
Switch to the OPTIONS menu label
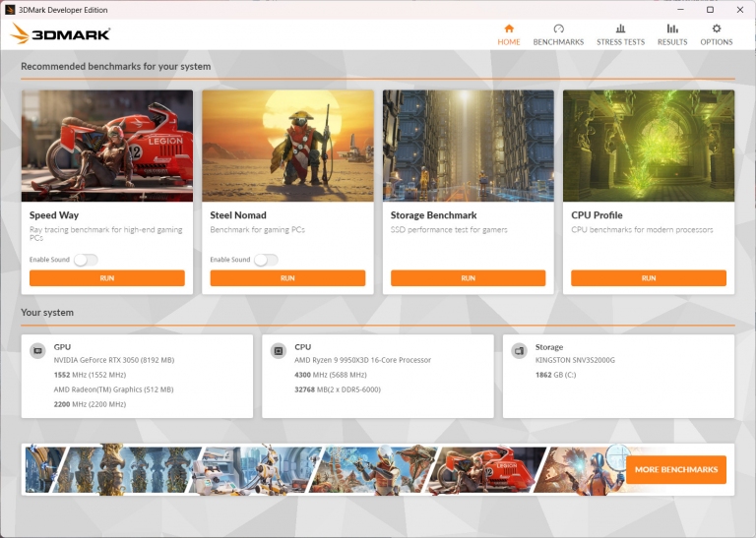(717, 42)
